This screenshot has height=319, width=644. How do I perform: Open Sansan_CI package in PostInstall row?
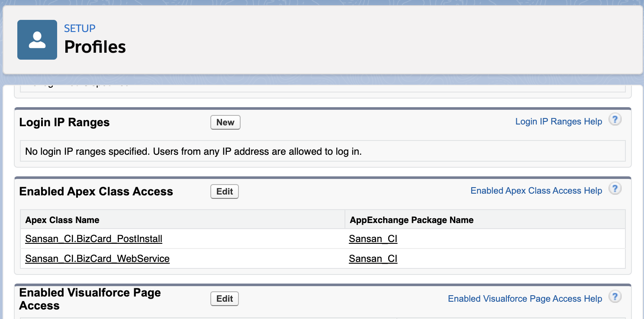pos(373,239)
